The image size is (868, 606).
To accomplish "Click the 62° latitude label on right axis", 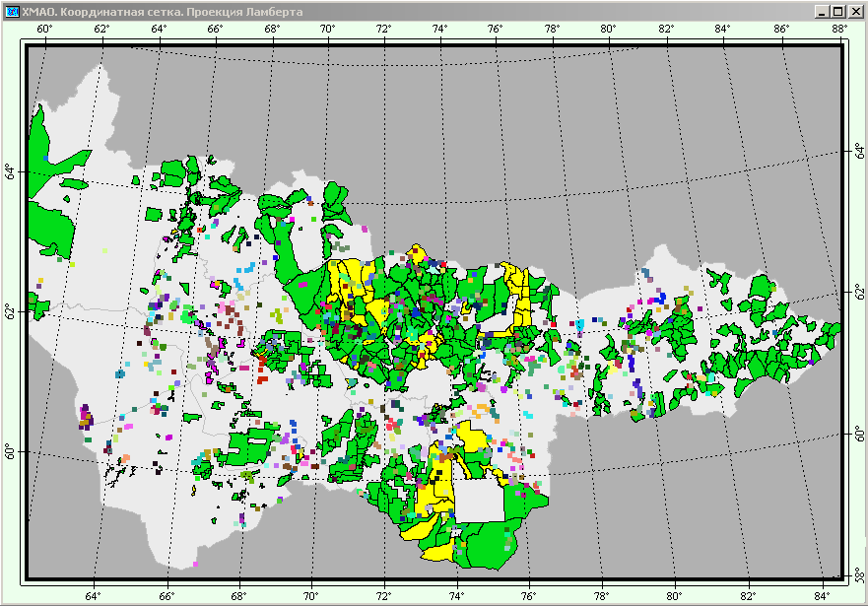I will click(858, 292).
